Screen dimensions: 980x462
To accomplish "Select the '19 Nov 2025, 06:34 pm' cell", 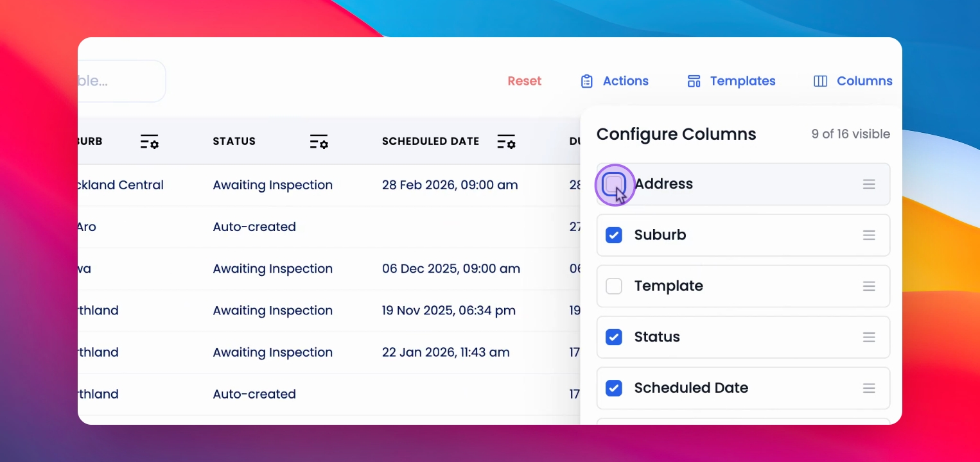I will 449,311.
